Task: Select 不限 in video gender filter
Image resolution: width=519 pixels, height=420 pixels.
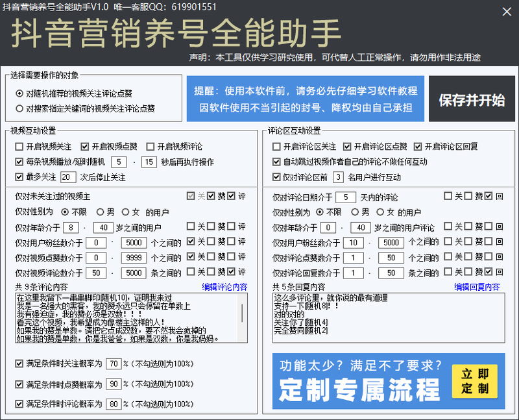Action: (66, 212)
